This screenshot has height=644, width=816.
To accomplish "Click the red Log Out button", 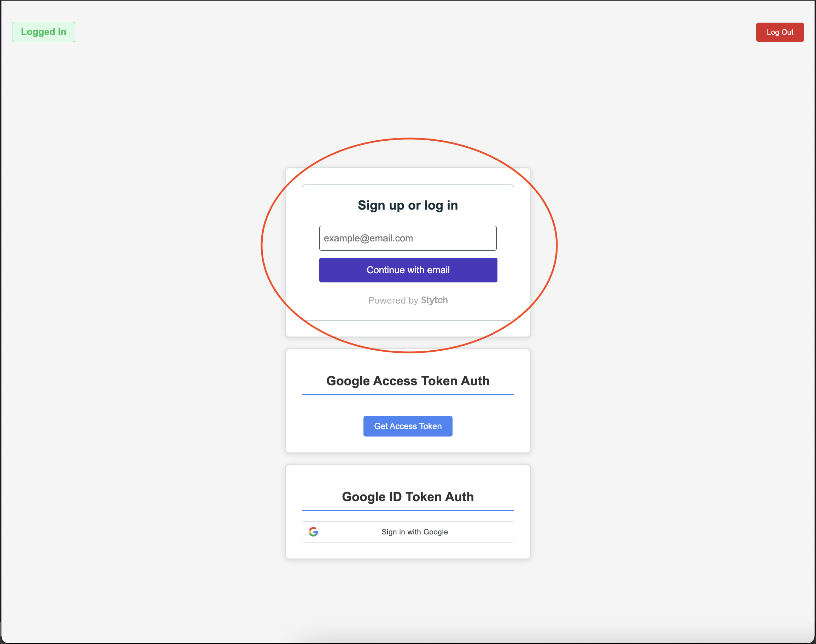I will 780,32.
